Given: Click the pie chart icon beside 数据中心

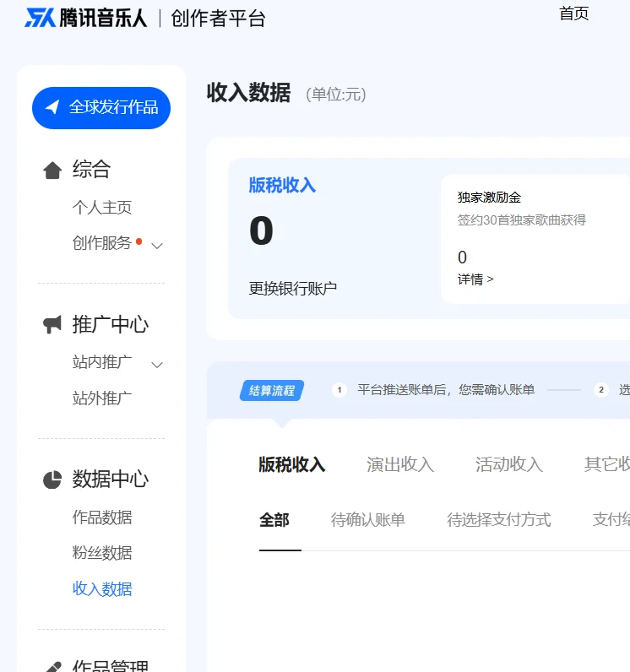Looking at the screenshot, I should pos(52,480).
